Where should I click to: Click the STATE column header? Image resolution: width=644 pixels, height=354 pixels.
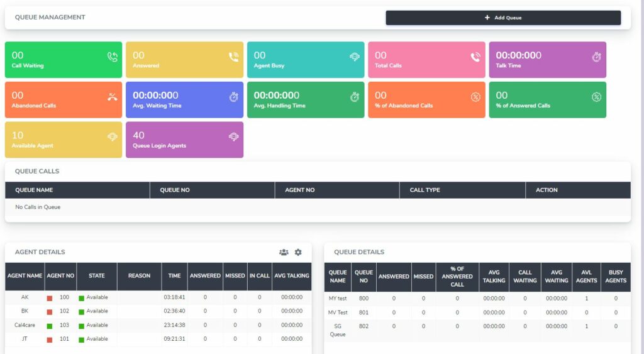coord(96,276)
